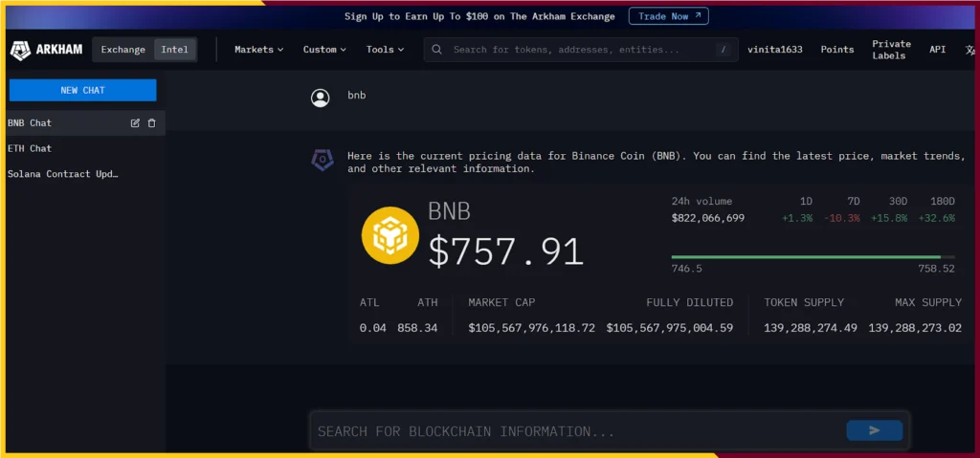The height and width of the screenshot is (458, 980).
Task: Expand the Markets dropdown
Action: coord(258,50)
